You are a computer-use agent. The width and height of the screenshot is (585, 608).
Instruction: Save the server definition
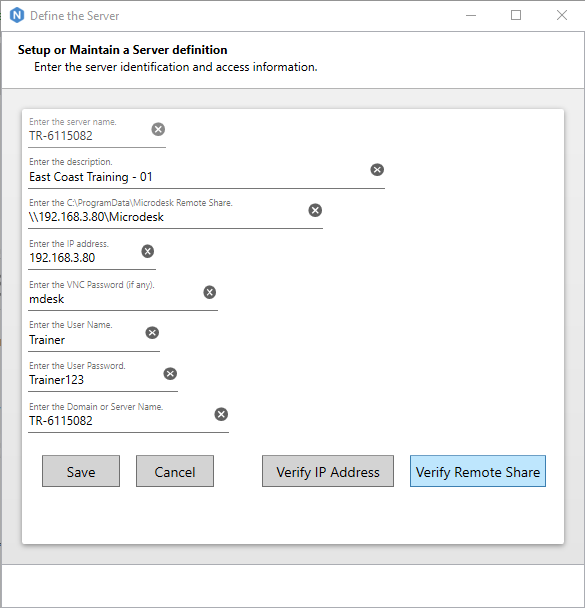[81, 471]
